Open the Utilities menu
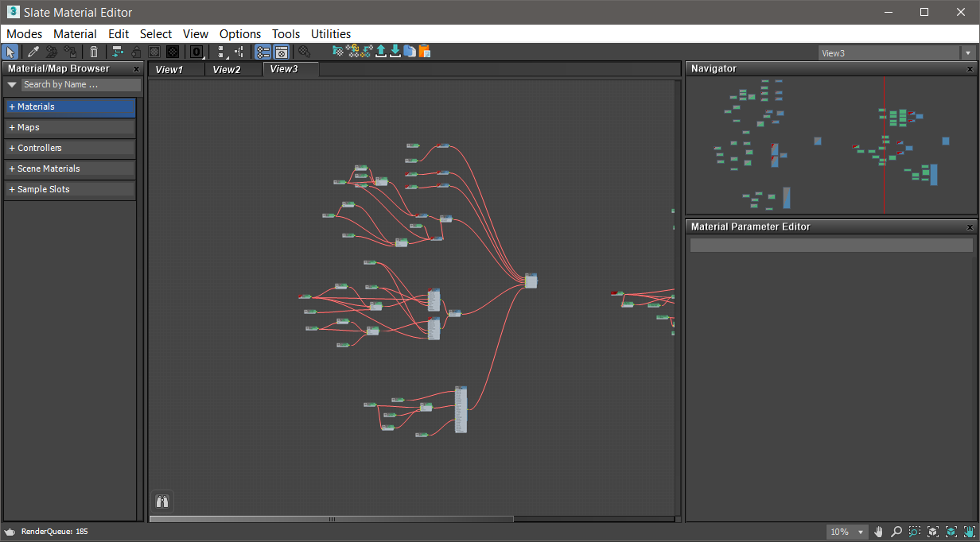This screenshot has width=980, height=542. [331, 34]
